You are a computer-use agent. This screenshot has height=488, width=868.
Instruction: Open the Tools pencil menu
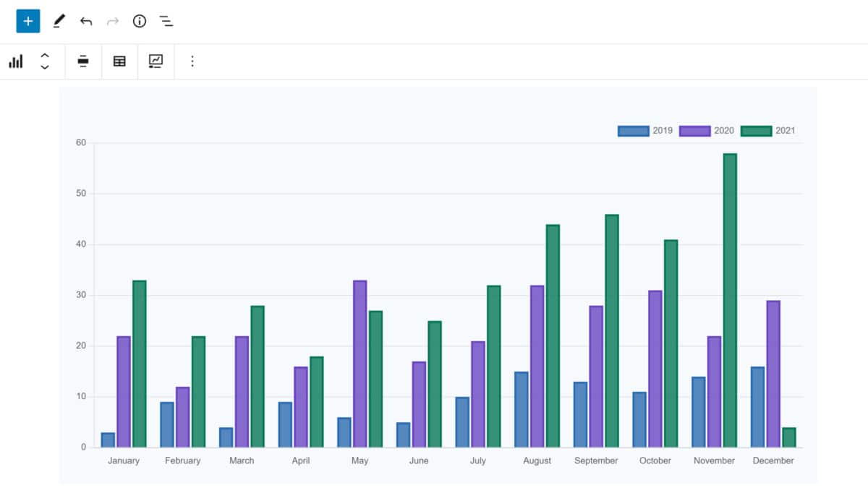[x=59, y=21]
